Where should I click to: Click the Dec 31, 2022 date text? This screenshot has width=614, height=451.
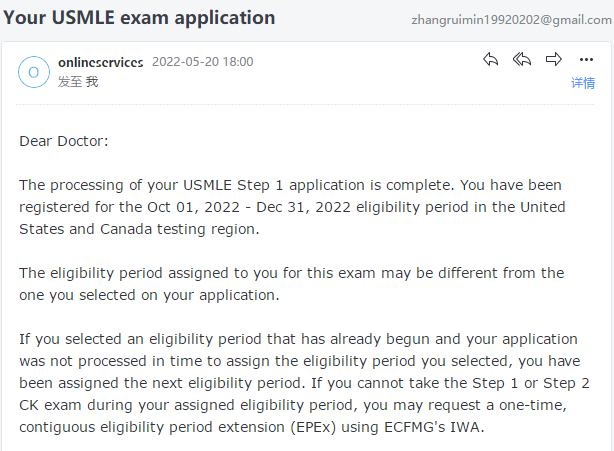[x=303, y=207]
